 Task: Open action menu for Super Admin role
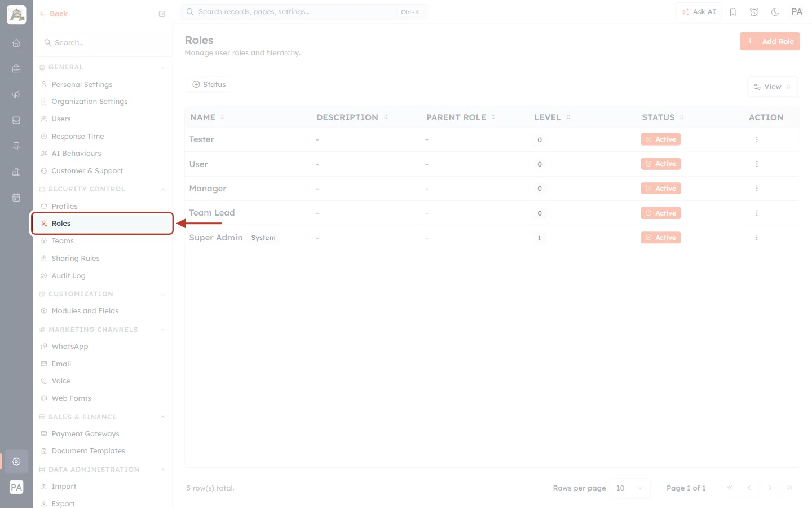click(757, 238)
